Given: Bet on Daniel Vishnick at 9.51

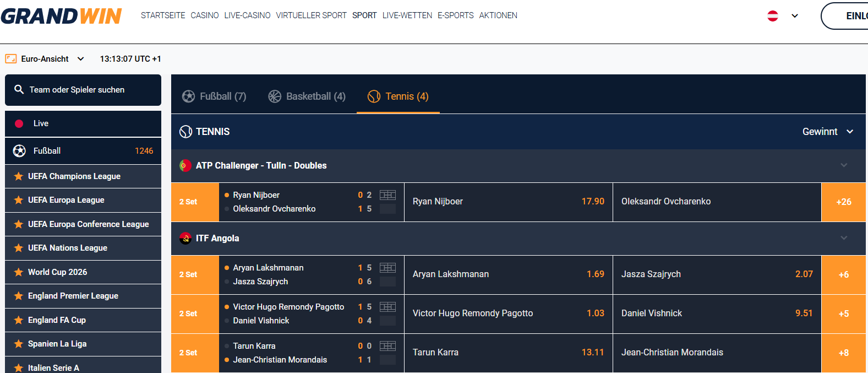Looking at the screenshot, I should click(x=717, y=313).
